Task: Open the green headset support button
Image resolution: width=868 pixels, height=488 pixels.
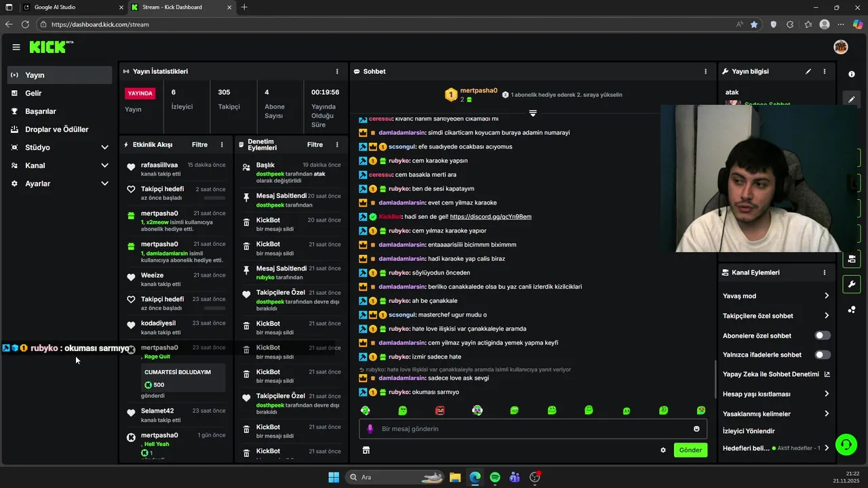Action: point(846,445)
